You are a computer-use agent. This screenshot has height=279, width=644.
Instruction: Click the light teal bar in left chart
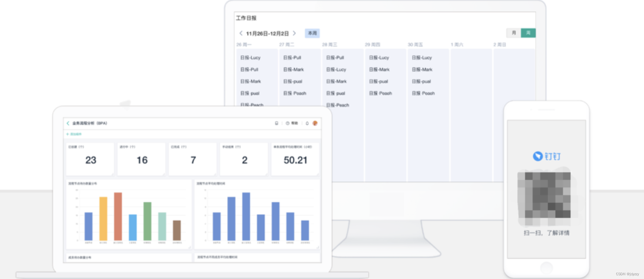(162, 226)
